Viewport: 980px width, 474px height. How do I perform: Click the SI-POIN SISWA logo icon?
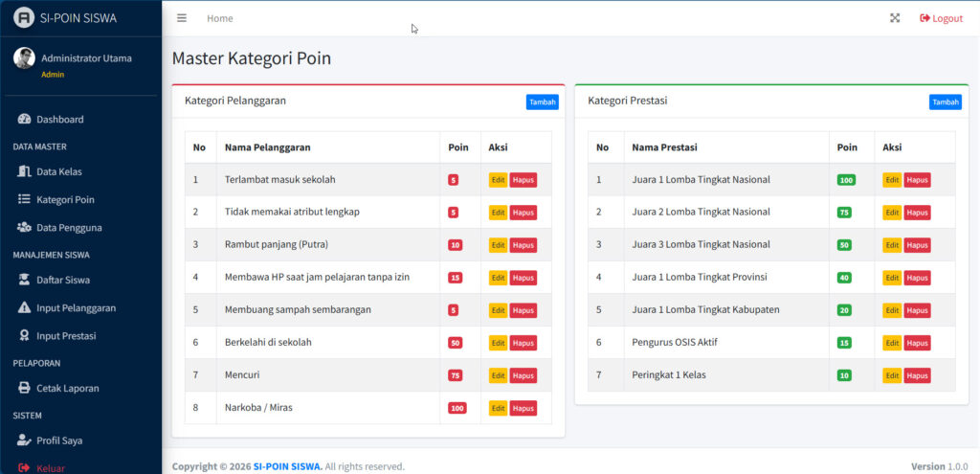pyautogui.click(x=24, y=18)
